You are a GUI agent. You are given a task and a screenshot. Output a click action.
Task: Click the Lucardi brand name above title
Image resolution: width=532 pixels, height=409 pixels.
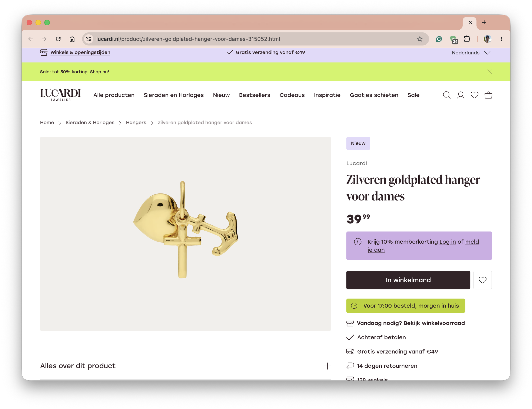point(356,163)
